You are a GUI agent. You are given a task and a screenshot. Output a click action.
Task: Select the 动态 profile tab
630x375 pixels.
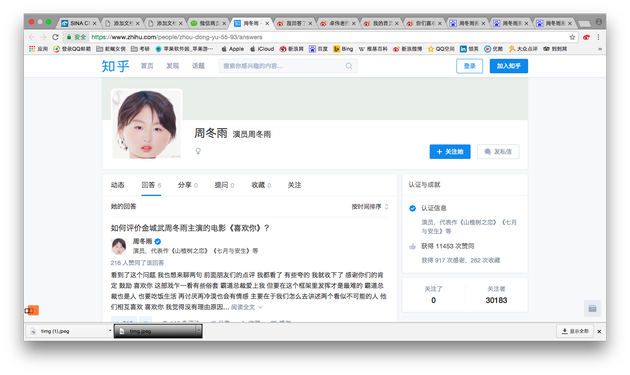point(117,185)
